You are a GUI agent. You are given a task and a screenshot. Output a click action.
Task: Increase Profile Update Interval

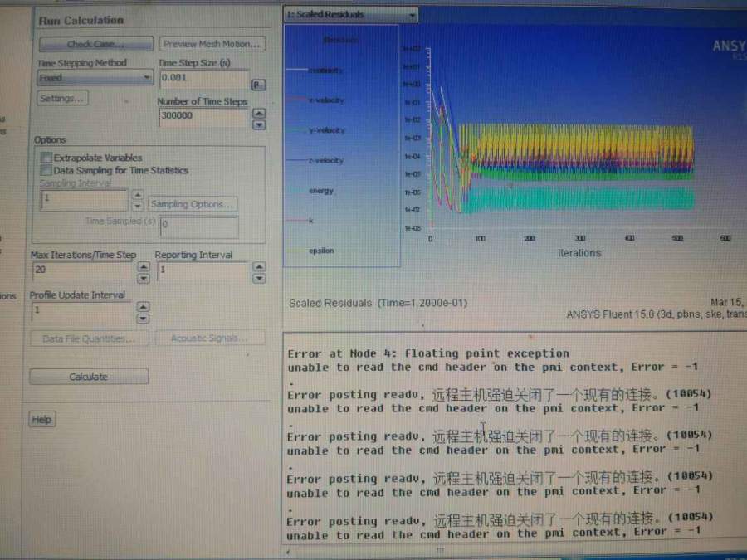[143, 307]
